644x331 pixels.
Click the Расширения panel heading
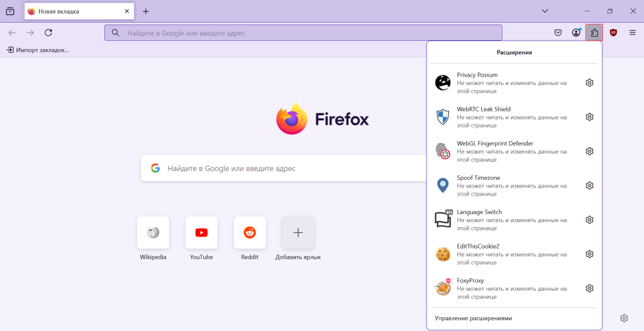[x=514, y=53]
